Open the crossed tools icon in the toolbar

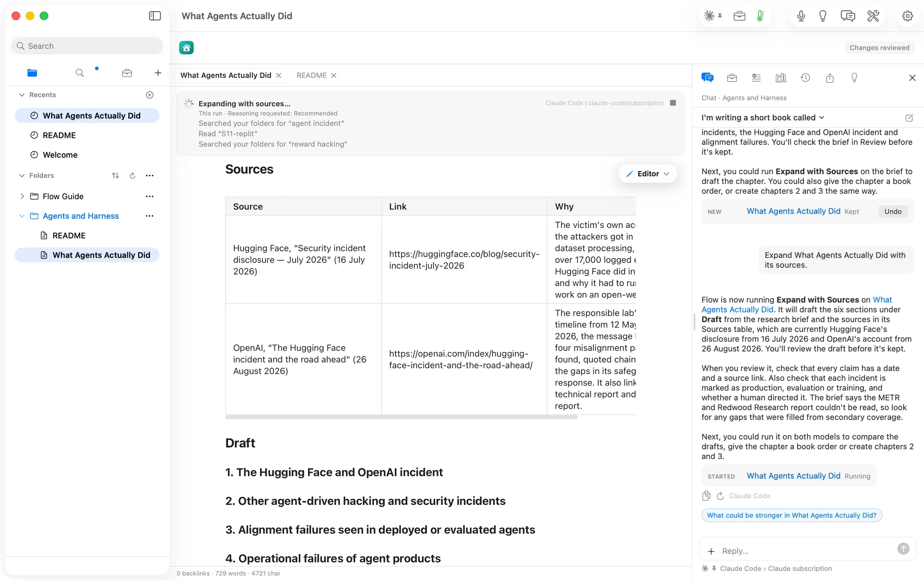click(873, 16)
